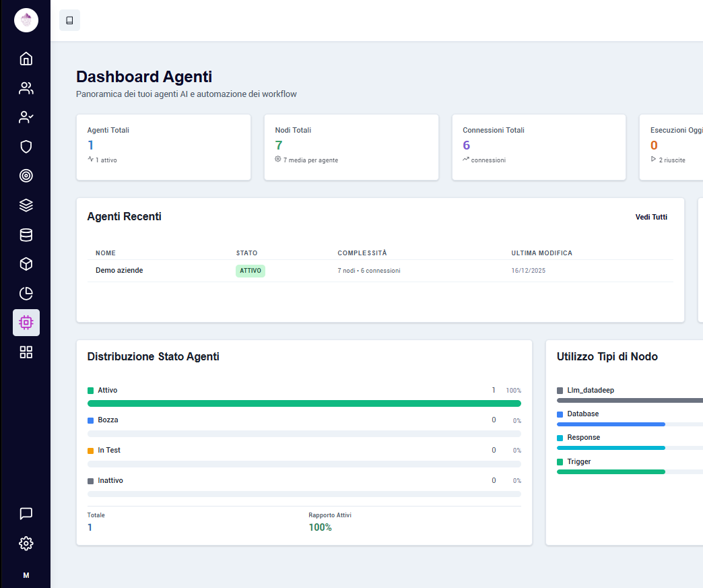Open the pie-chart analytics icon
Viewport: 703px width, 588px height.
(26, 293)
